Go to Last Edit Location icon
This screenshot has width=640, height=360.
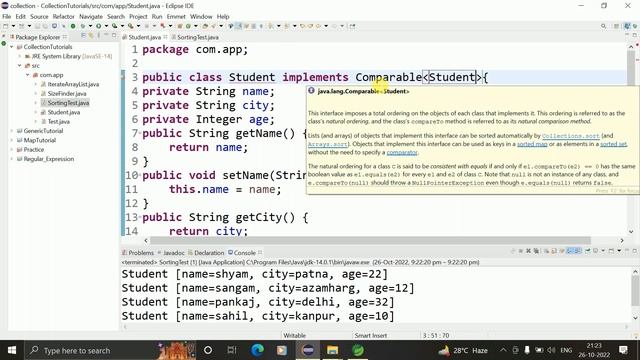tap(302, 26)
